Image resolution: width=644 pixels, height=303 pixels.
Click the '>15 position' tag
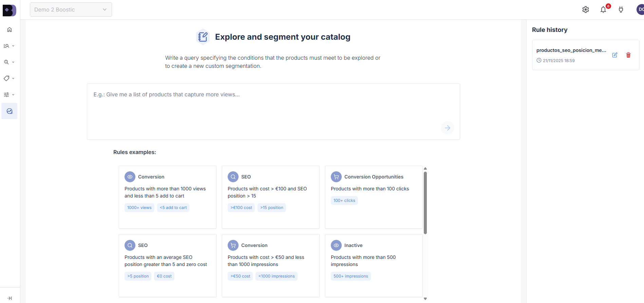pos(272,208)
